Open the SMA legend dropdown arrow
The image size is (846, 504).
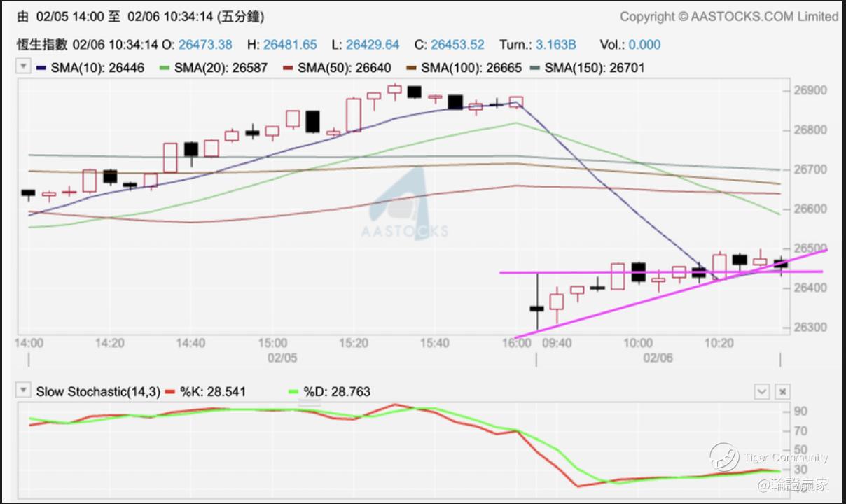click(x=23, y=67)
